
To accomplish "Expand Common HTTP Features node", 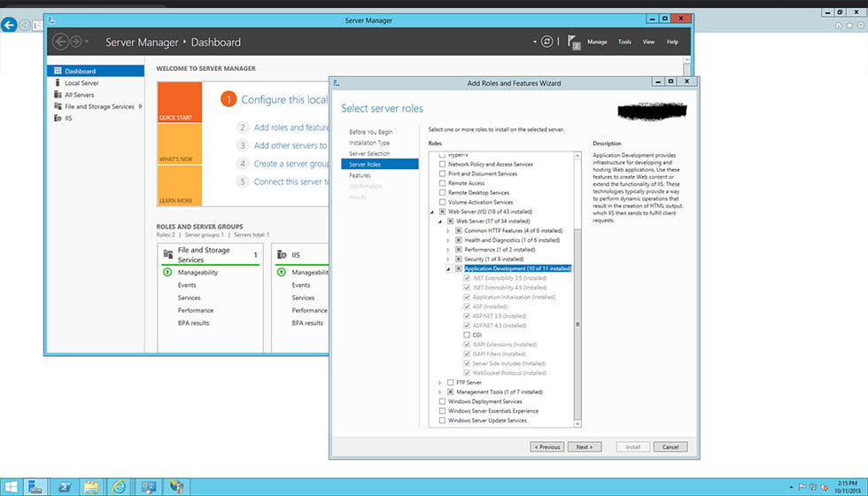I will click(x=448, y=231).
